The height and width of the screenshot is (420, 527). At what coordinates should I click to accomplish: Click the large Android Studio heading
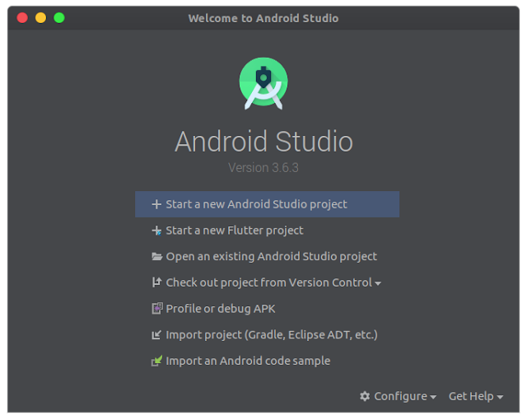[263, 142]
